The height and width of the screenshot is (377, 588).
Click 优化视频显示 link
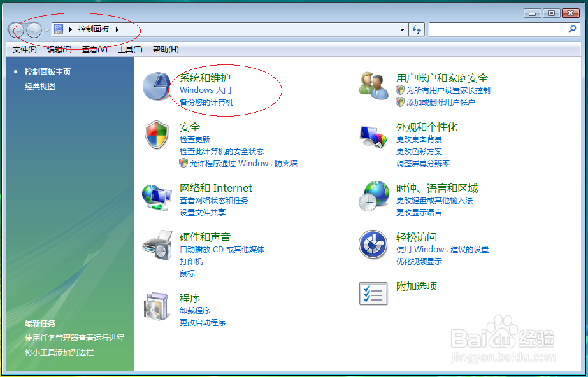coord(419,262)
